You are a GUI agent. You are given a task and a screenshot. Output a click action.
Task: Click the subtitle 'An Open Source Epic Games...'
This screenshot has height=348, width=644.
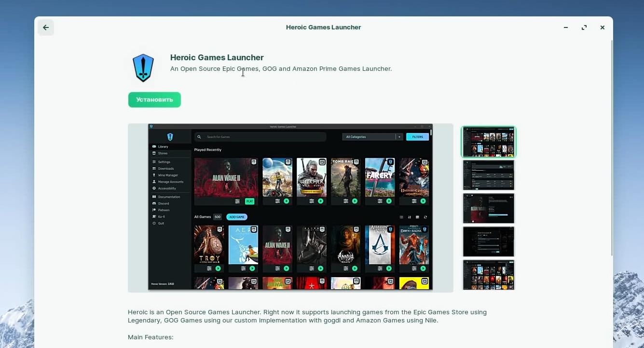tap(281, 69)
